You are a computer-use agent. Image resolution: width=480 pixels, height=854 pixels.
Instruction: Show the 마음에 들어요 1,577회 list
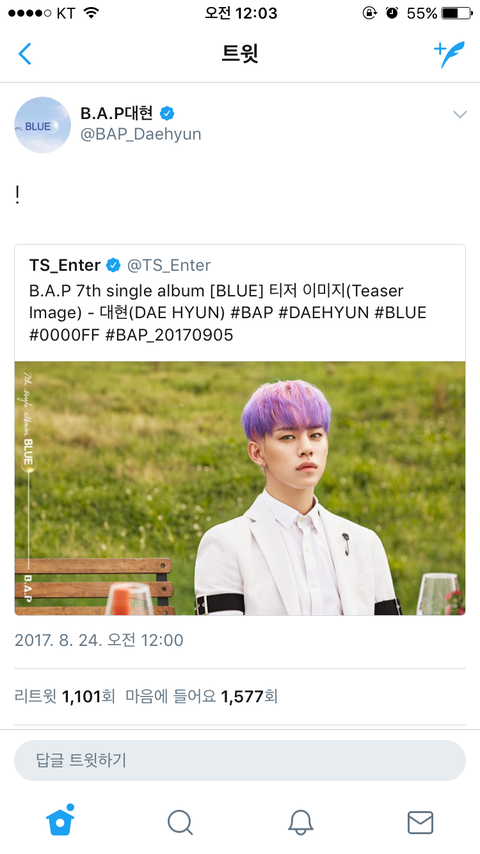[202, 696]
